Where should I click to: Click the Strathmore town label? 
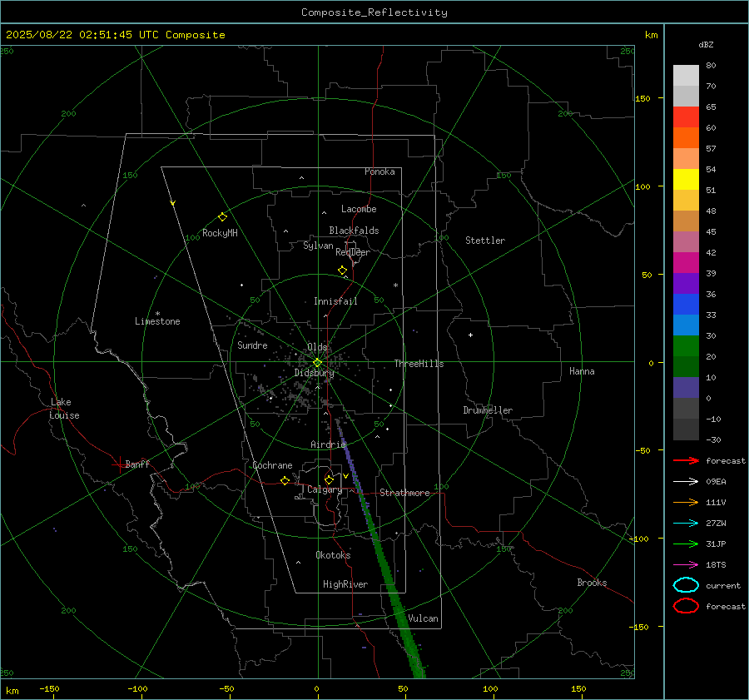[x=404, y=493]
